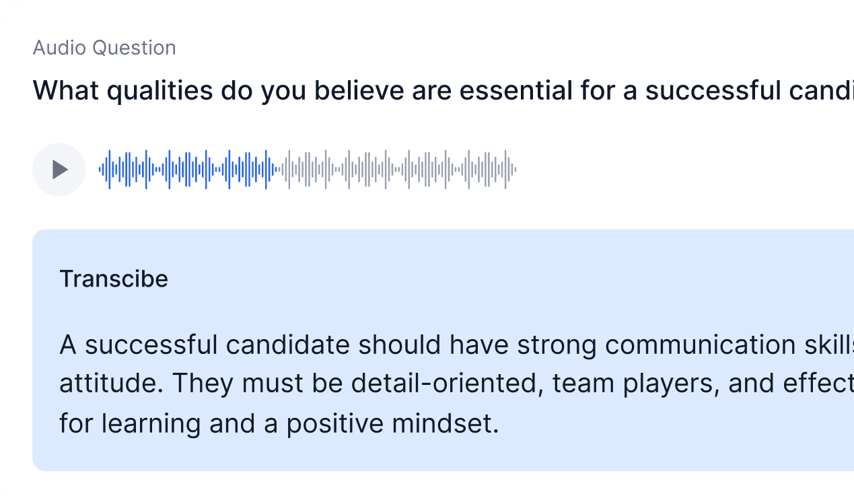Click transcript line starting "for learning"
This screenshot has width=854, height=504.
click(279, 424)
